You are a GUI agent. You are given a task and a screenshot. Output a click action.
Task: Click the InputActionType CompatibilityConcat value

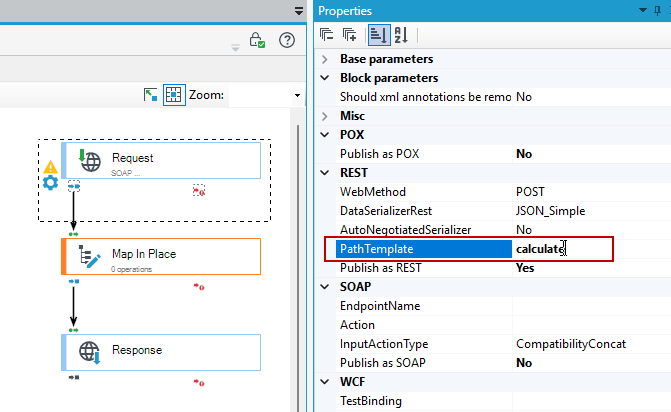pos(571,344)
